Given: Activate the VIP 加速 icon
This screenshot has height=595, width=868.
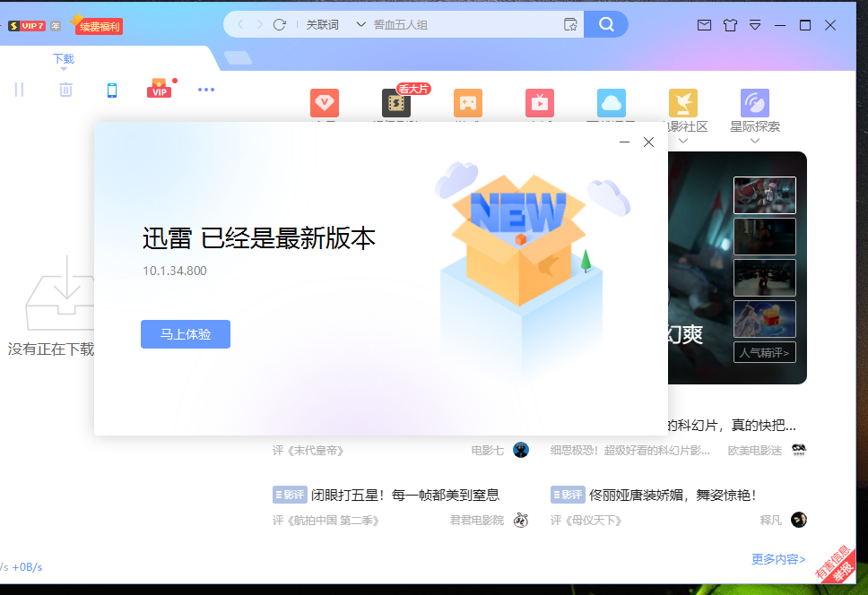Looking at the screenshot, I should [159, 90].
